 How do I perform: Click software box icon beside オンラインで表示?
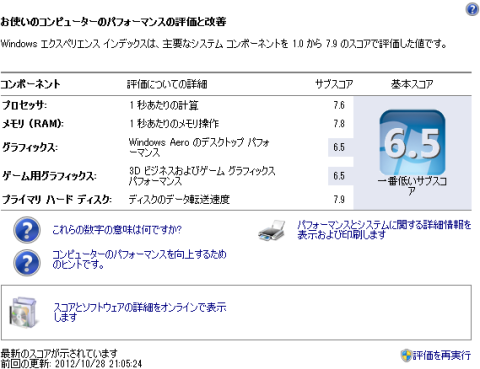pos(23,313)
